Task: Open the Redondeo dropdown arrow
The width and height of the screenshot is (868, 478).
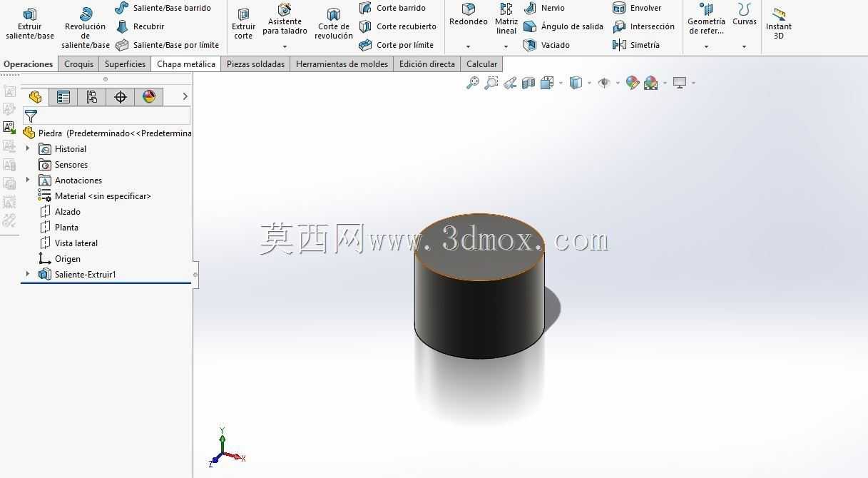Action: point(469,47)
